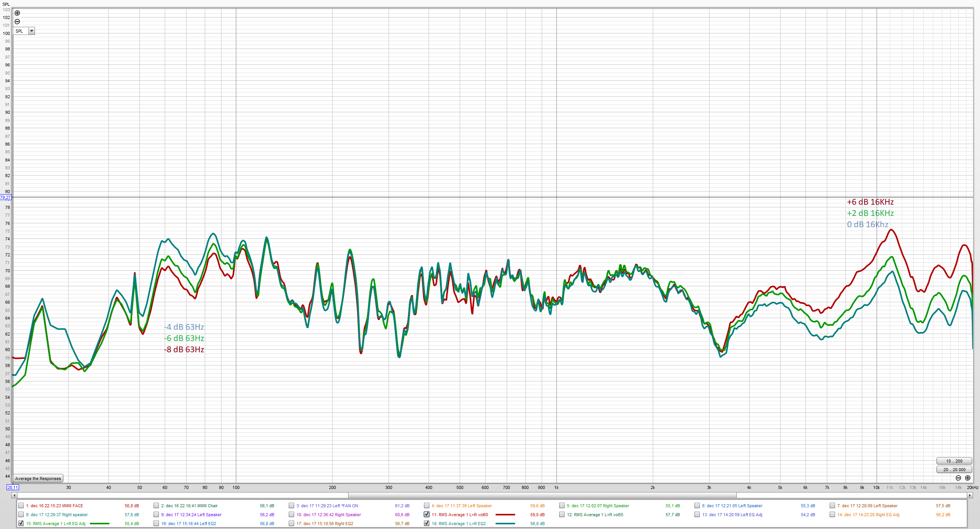Enable trace 14: Right EQ Adj.
Image resolution: width=980 pixels, height=529 pixels.
(832, 515)
